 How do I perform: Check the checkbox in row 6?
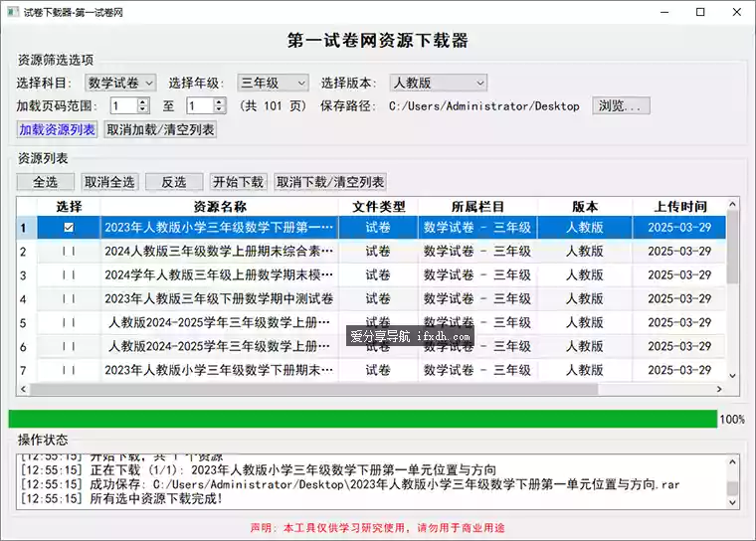pos(69,346)
